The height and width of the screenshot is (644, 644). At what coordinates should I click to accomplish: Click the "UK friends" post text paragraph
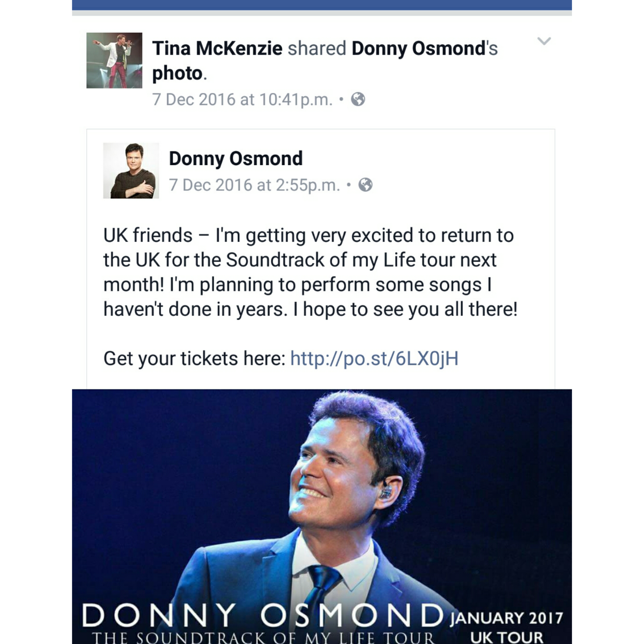click(x=310, y=272)
